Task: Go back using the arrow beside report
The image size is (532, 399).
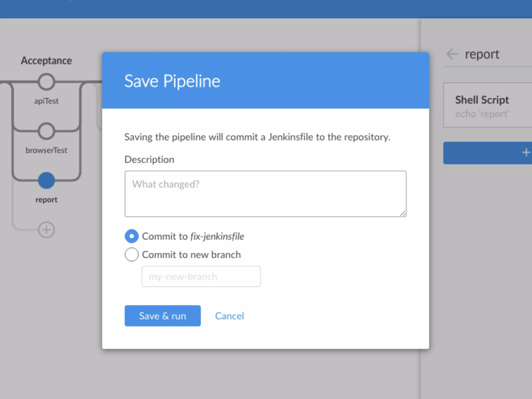Action: click(452, 54)
